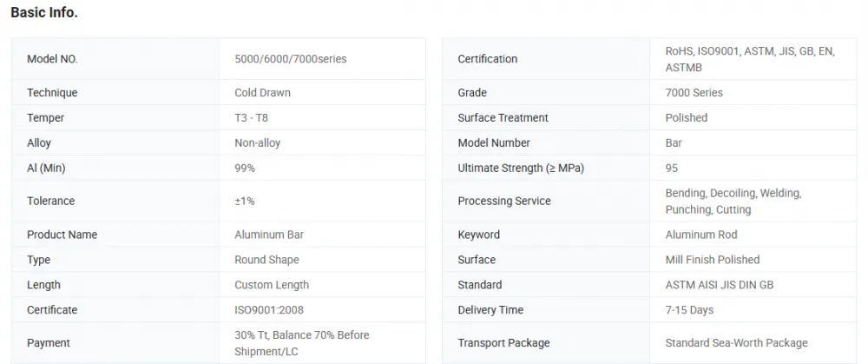
Task: Select the 99% Al (Min) value
Action: [x=245, y=168]
